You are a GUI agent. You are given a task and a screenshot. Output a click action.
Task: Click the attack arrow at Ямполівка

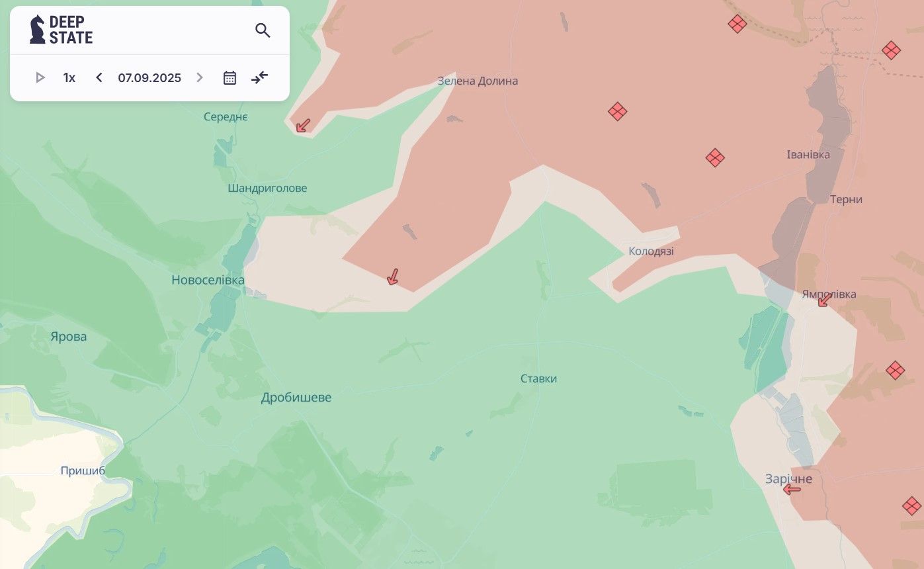(823, 301)
